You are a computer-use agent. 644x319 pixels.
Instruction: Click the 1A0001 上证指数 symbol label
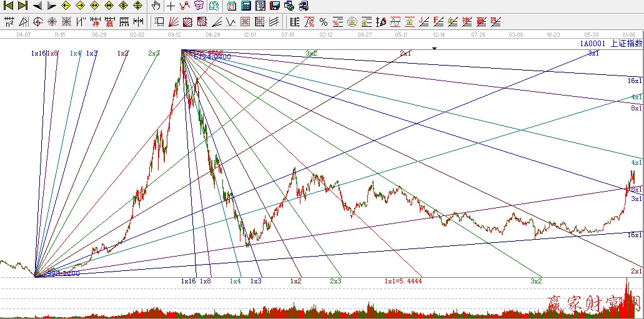[611, 44]
